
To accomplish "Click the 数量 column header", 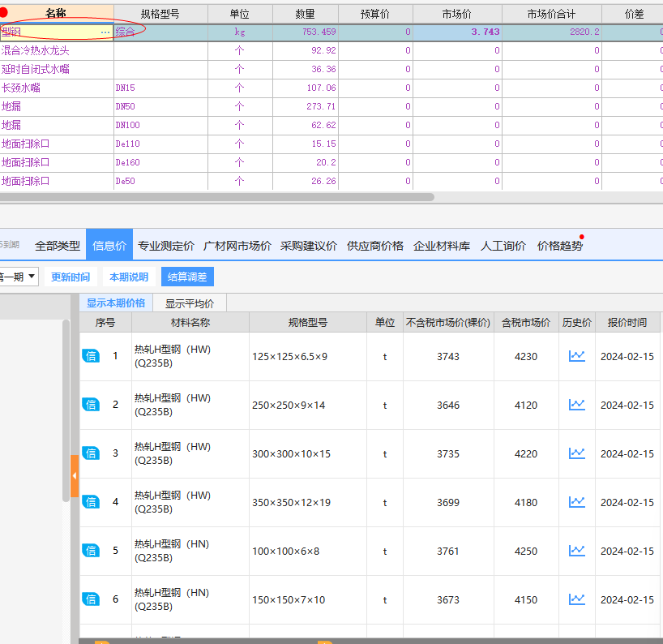I will [x=305, y=14].
